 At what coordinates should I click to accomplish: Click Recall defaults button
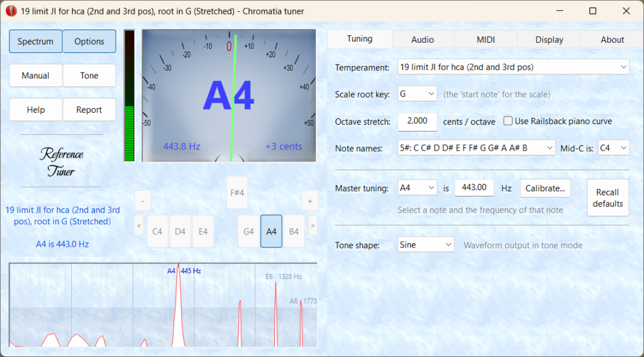[608, 198]
